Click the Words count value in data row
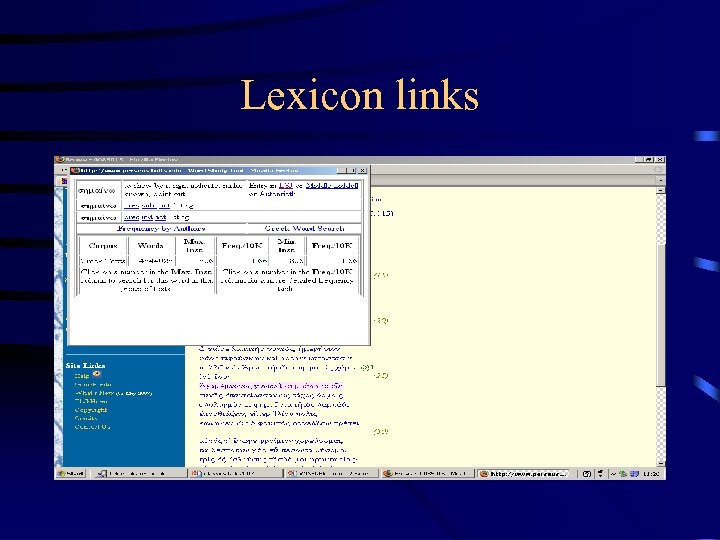 pos(156,261)
